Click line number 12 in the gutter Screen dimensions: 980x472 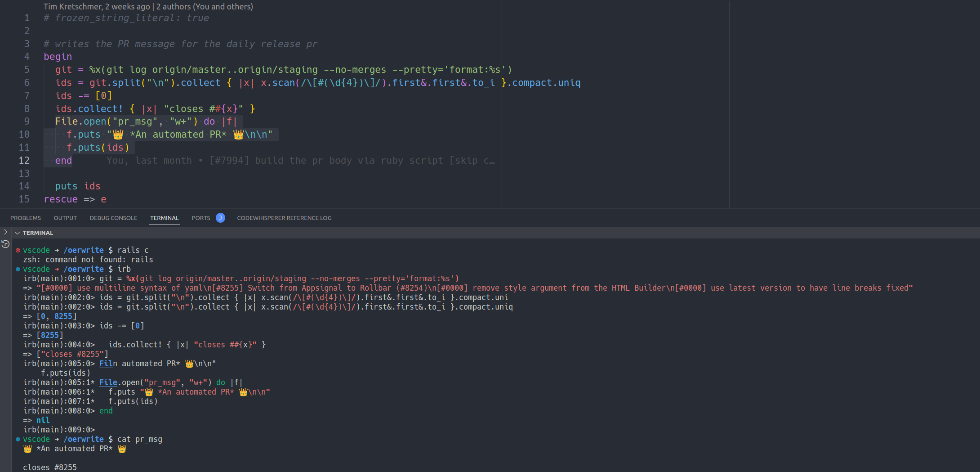24,160
